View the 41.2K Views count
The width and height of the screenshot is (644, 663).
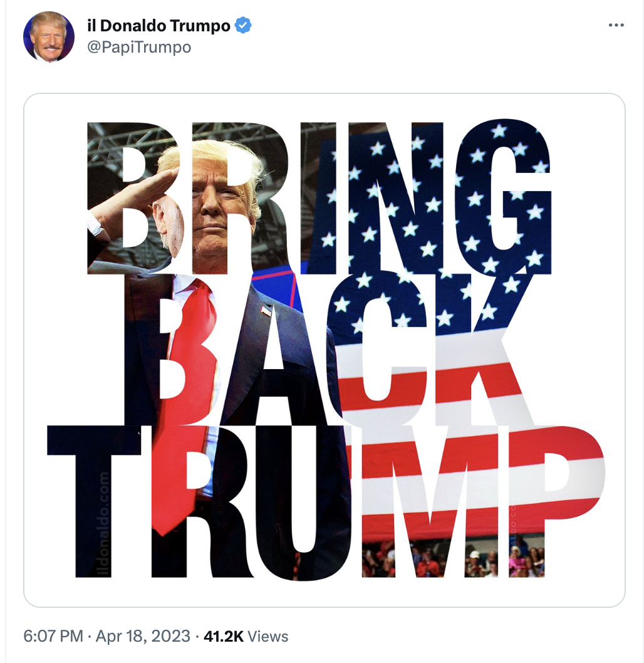point(246,636)
